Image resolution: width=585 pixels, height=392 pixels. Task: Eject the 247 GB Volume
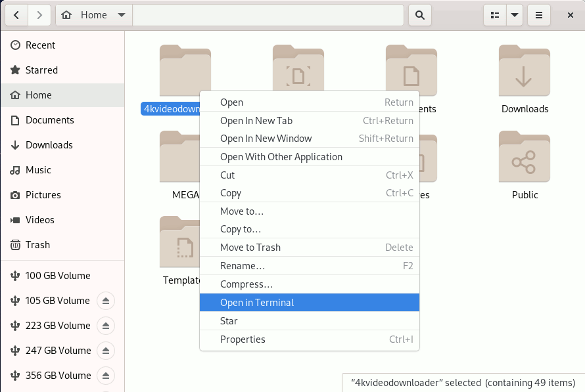coord(106,351)
